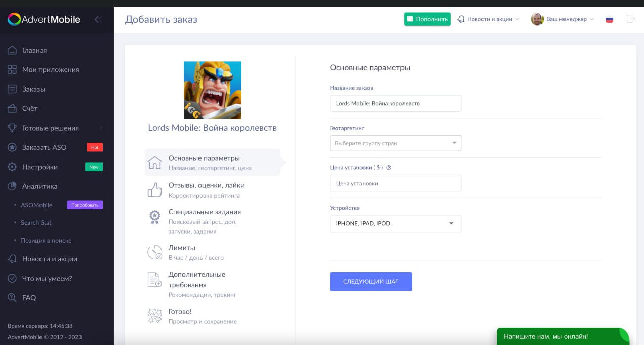Click the thumbs-up icon of Отзывы step

pos(154,190)
